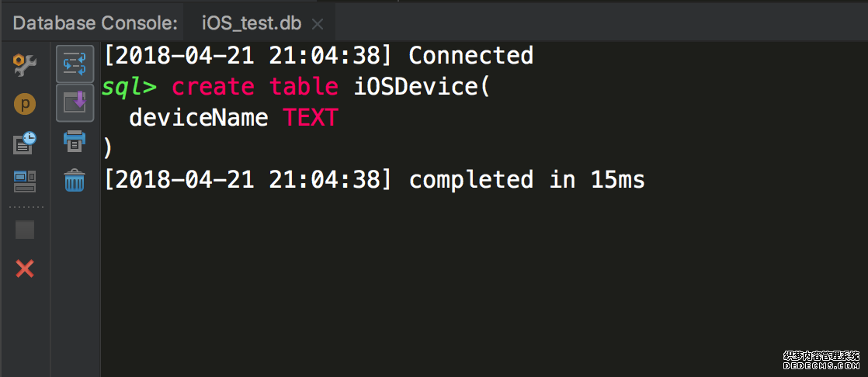
Task: Clear all output with the trash icon
Action: (75, 180)
